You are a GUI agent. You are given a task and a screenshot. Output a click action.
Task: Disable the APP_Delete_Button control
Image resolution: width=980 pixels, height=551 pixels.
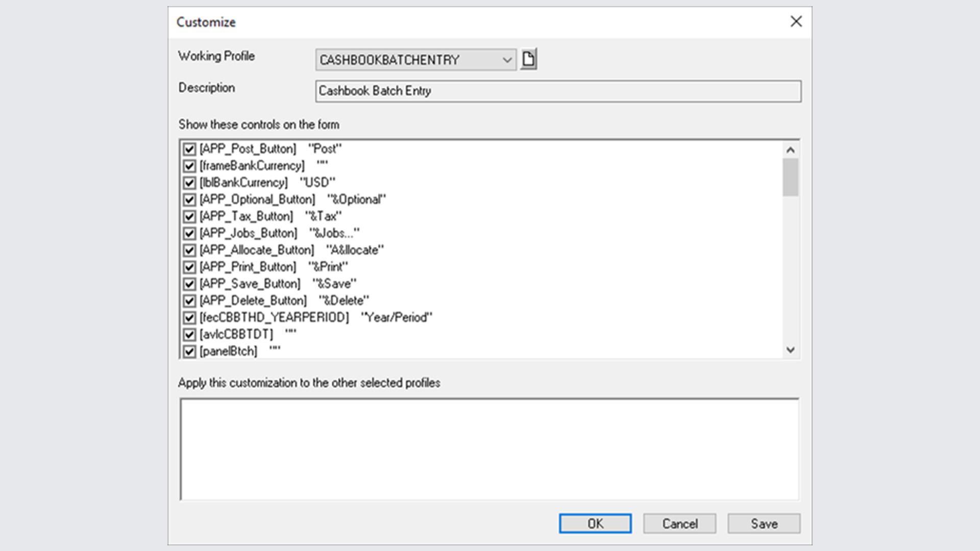click(x=188, y=300)
